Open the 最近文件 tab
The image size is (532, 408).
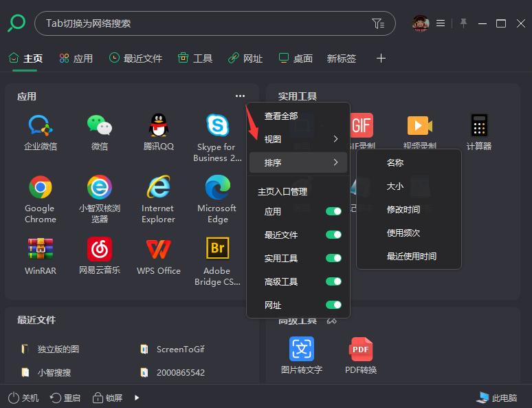[x=135, y=58]
